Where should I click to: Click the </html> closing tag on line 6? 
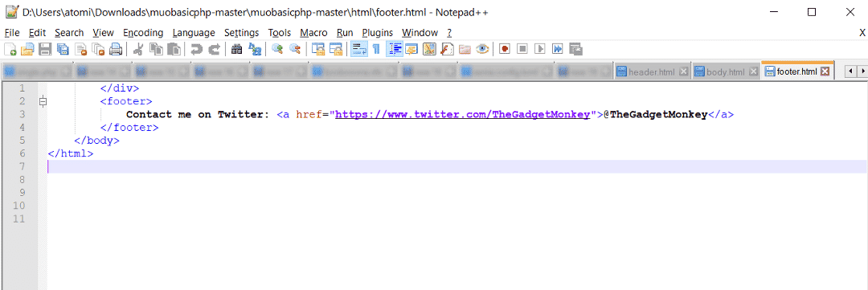[x=71, y=154]
